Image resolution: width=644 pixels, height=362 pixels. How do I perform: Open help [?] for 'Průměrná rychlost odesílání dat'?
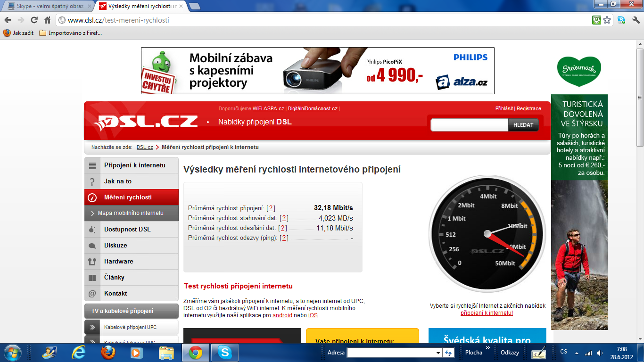point(282,228)
